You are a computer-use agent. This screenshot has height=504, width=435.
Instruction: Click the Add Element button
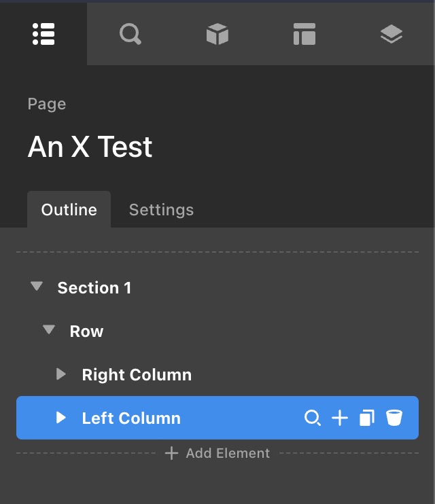217,453
